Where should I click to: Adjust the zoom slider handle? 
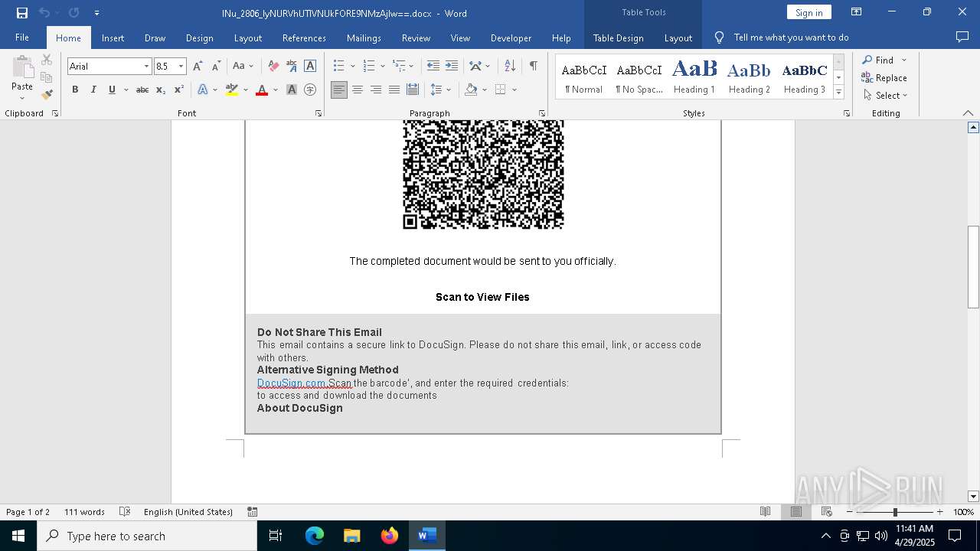point(895,512)
